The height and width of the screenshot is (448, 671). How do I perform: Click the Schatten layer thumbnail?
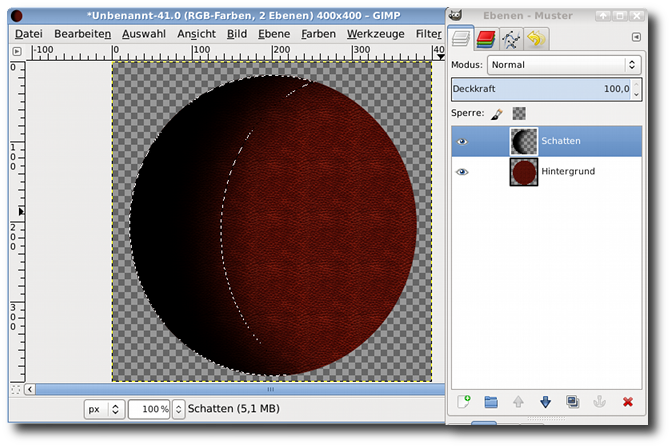click(x=524, y=142)
